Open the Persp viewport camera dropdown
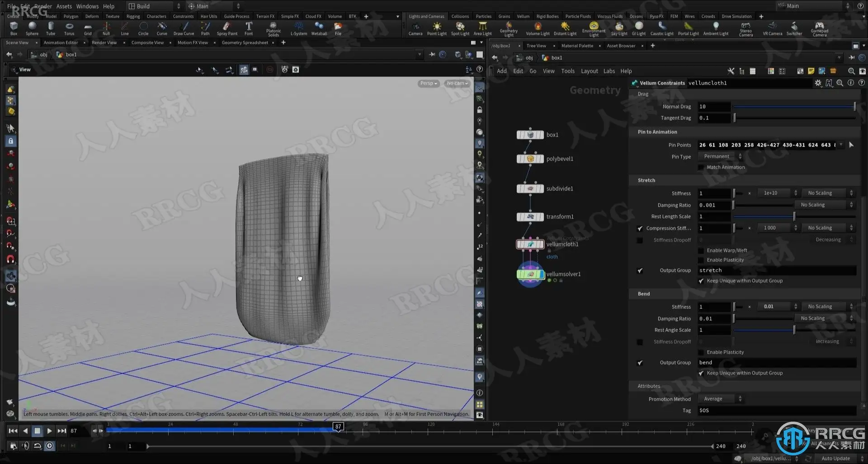Image resolution: width=868 pixels, height=464 pixels. click(x=428, y=83)
